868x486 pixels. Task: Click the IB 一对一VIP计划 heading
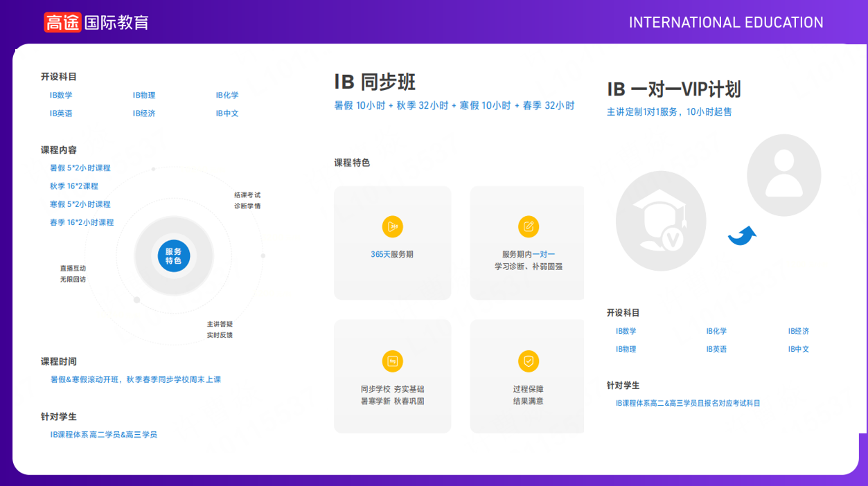[674, 89]
